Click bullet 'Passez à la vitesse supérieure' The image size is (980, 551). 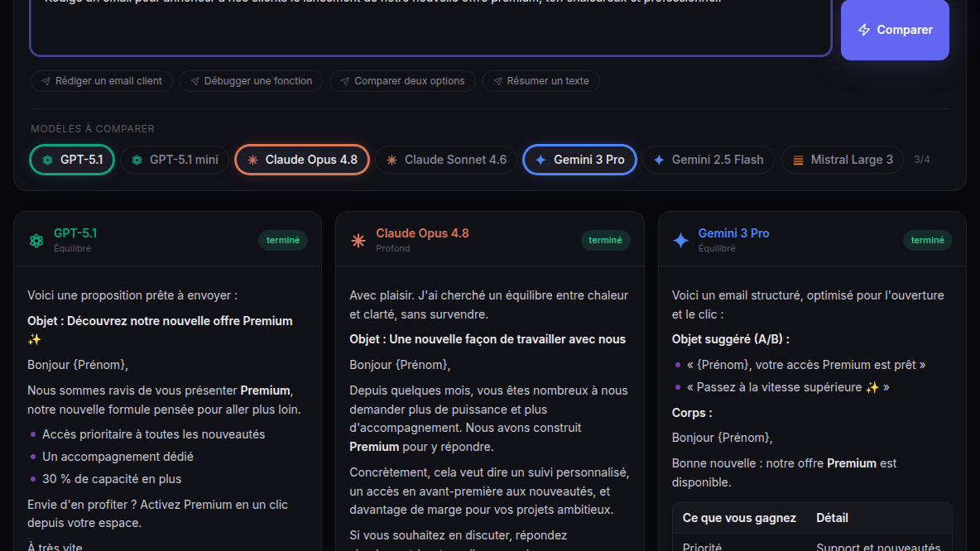788,387
